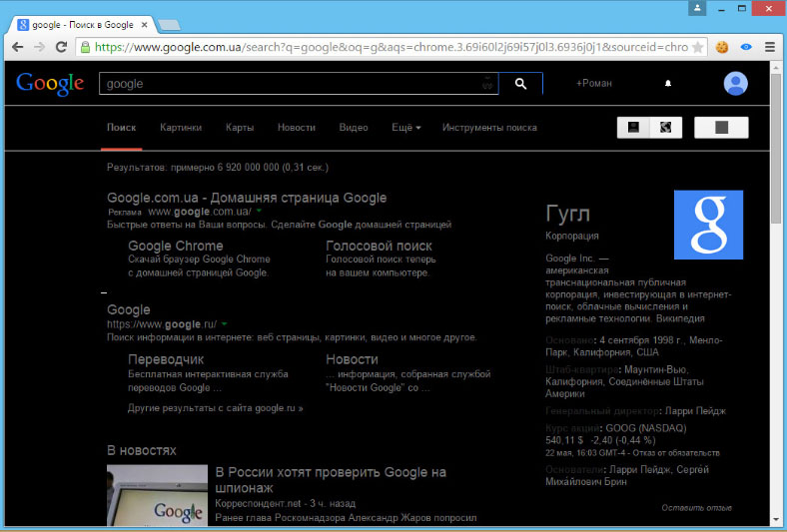Open notifications bell icon

[668, 83]
